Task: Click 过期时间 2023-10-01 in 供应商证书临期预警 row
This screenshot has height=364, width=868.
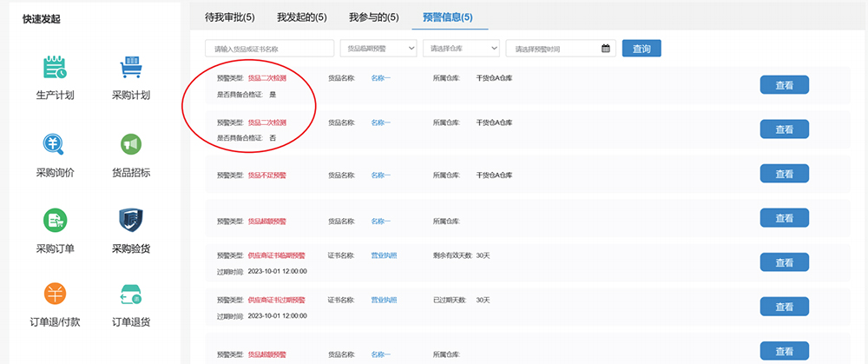Action: [277, 271]
